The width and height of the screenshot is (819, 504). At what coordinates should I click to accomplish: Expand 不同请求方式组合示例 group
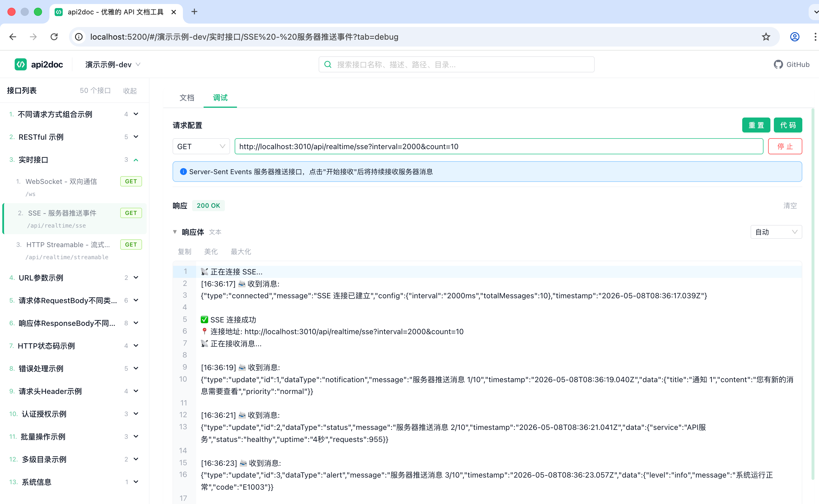136,114
